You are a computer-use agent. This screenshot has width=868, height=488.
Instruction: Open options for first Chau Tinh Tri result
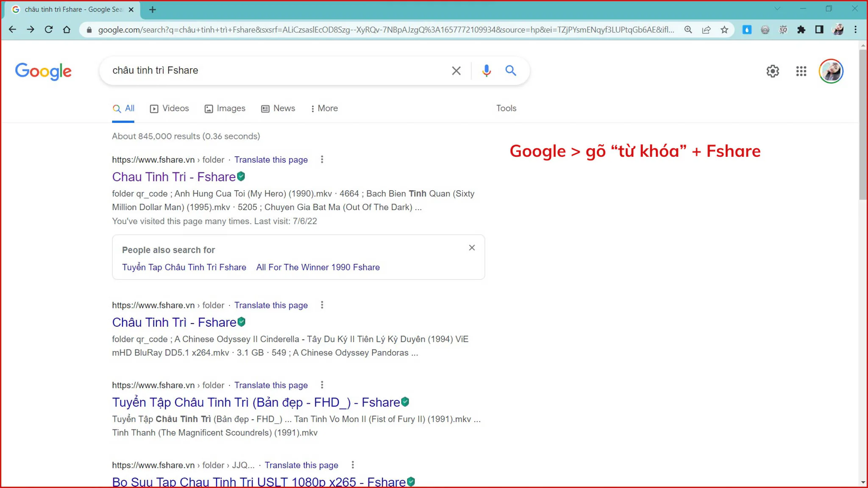[322, 160]
